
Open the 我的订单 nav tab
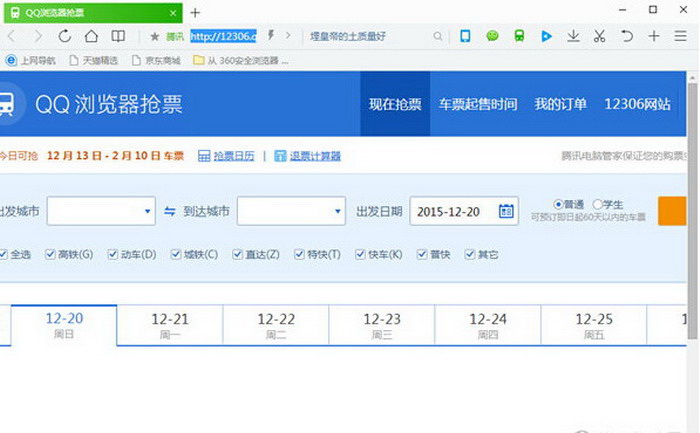pyautogui.click(x=560, y=104)
